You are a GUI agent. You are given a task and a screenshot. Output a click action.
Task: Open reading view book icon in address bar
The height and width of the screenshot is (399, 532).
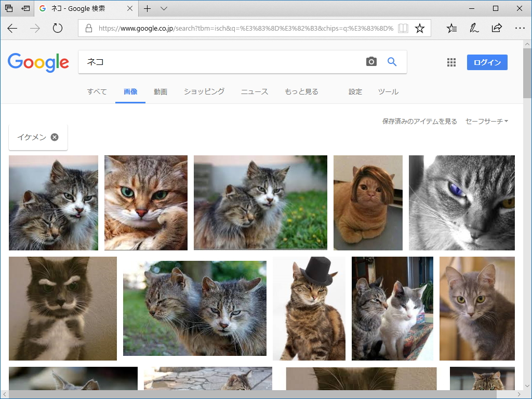403,28
